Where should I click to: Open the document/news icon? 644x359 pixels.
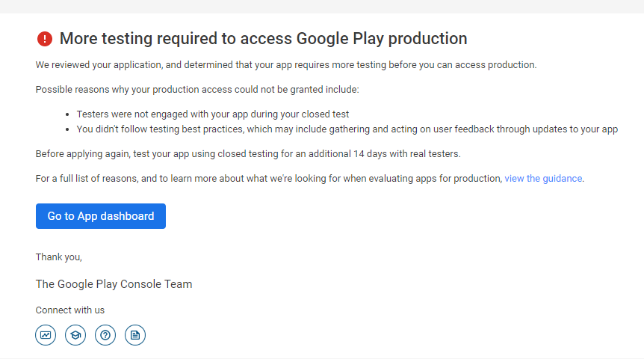135,335
